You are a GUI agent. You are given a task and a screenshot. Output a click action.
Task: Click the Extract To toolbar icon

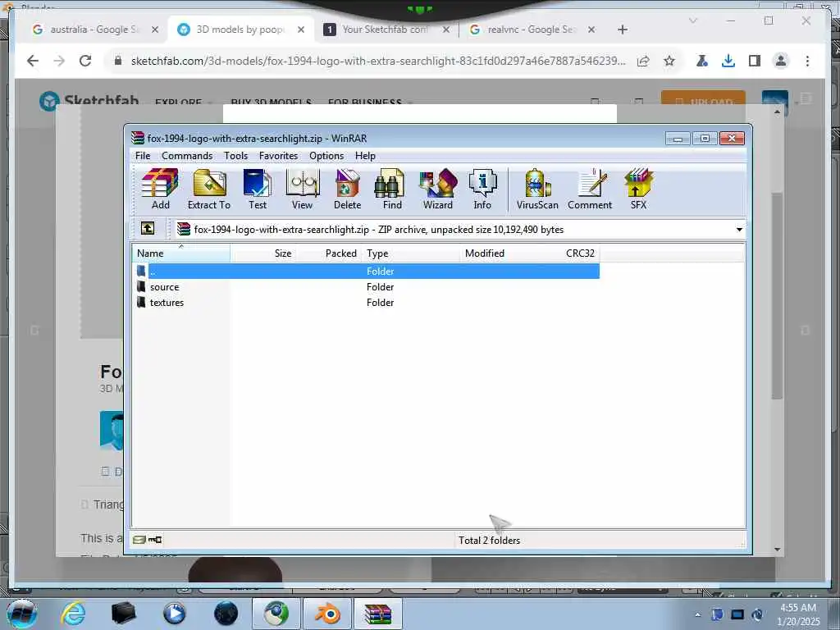209,189
